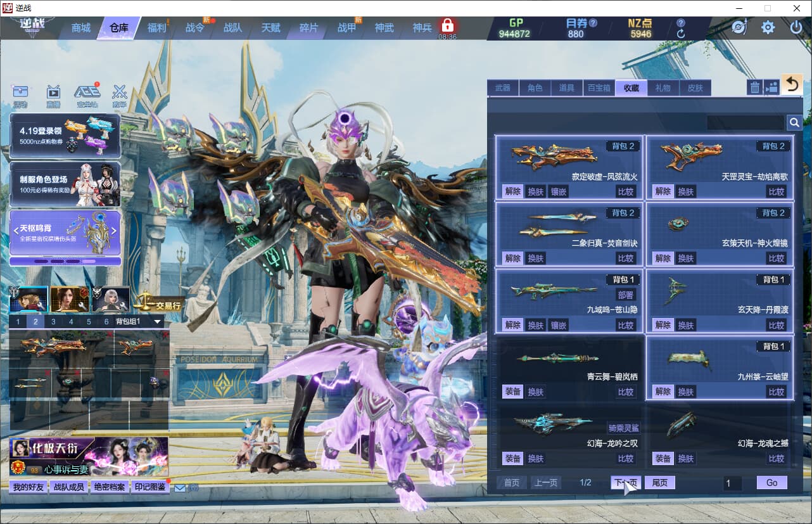Viewport: 812px width, 524px height.
Task: Select the blonde character portrait with hat
Action: [29, 299]
